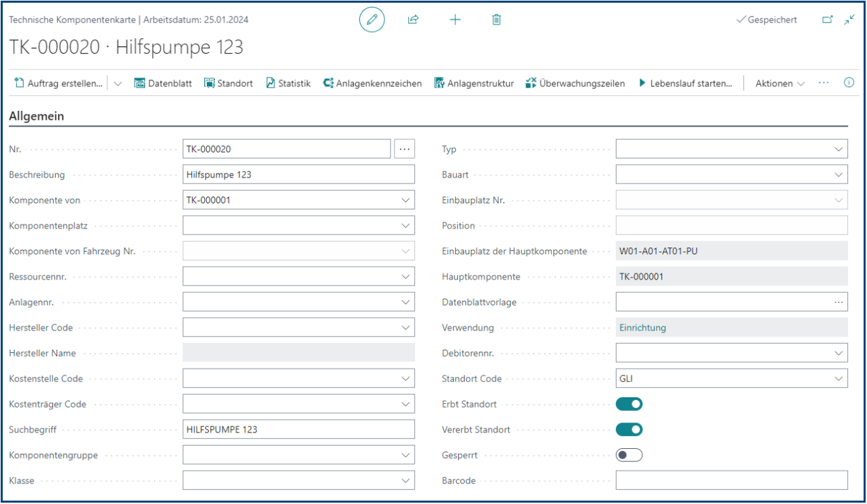Open the Kostenstelle Code dropdown
This screenshot has width=867, height=504.
point(406,378)
